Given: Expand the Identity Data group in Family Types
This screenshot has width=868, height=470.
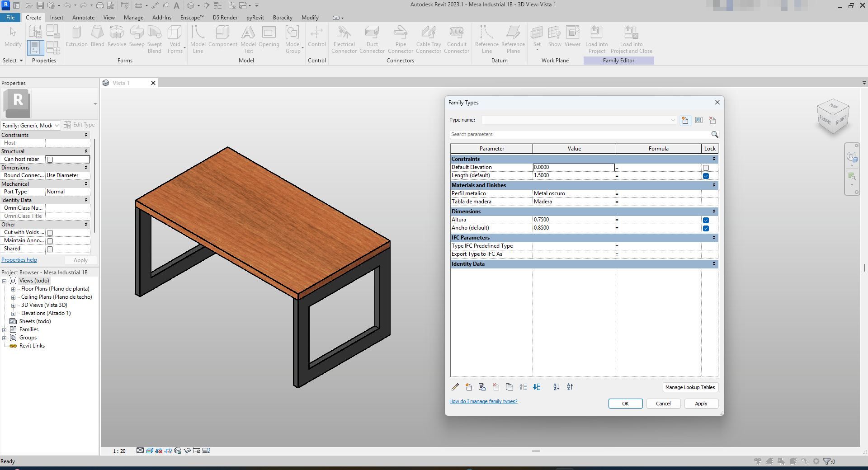Looking at the screenshot, I should pos(714,264).
